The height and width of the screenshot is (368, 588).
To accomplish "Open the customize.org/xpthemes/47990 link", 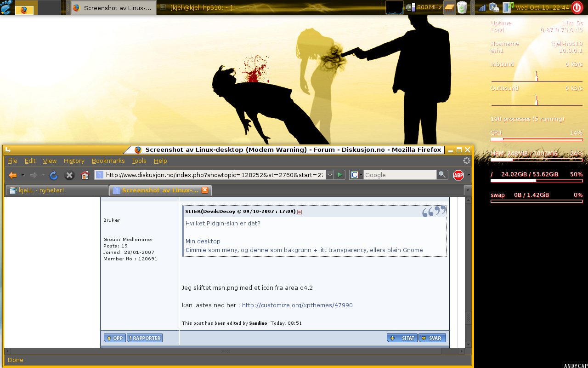I will pyautogui.click(x=297, y=305).
